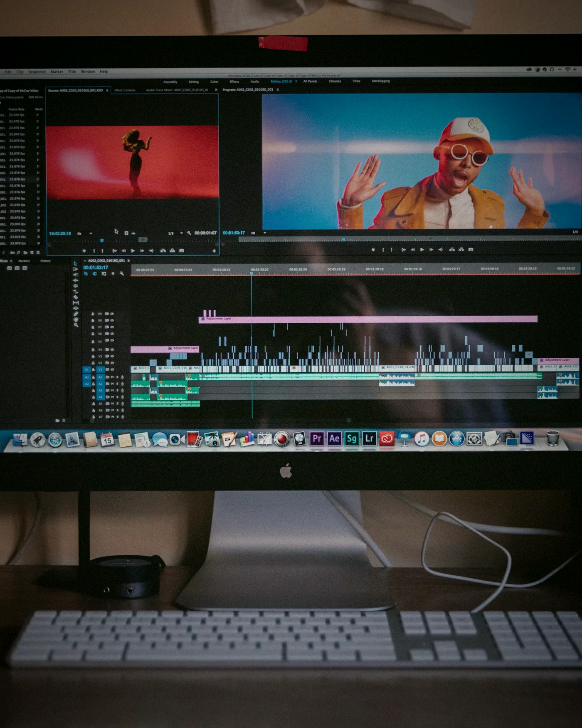
Task: Add a marker in the timeline header
Action: pos(113,274)
